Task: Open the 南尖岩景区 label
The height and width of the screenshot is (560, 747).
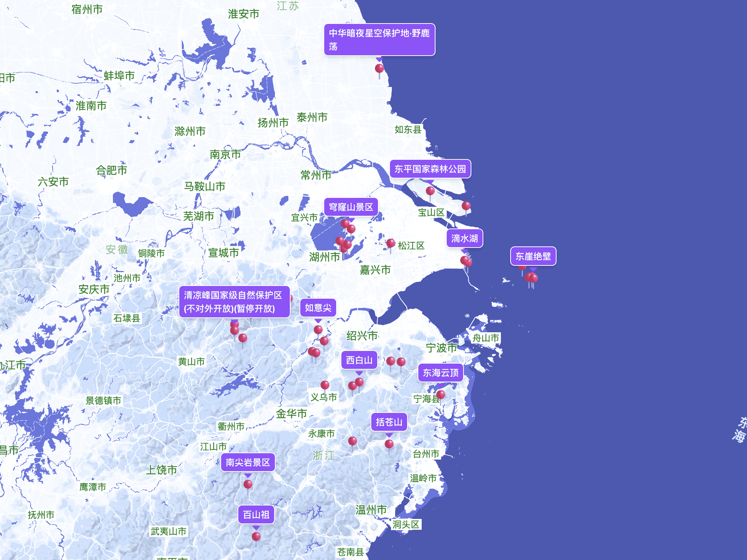Action: (248, 463)
